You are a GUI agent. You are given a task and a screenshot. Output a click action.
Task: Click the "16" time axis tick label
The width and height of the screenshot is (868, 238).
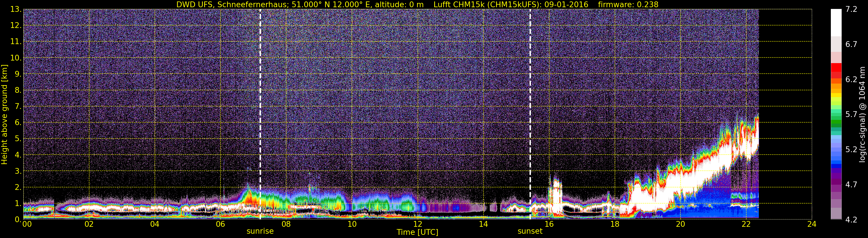[x=549, y=224]
